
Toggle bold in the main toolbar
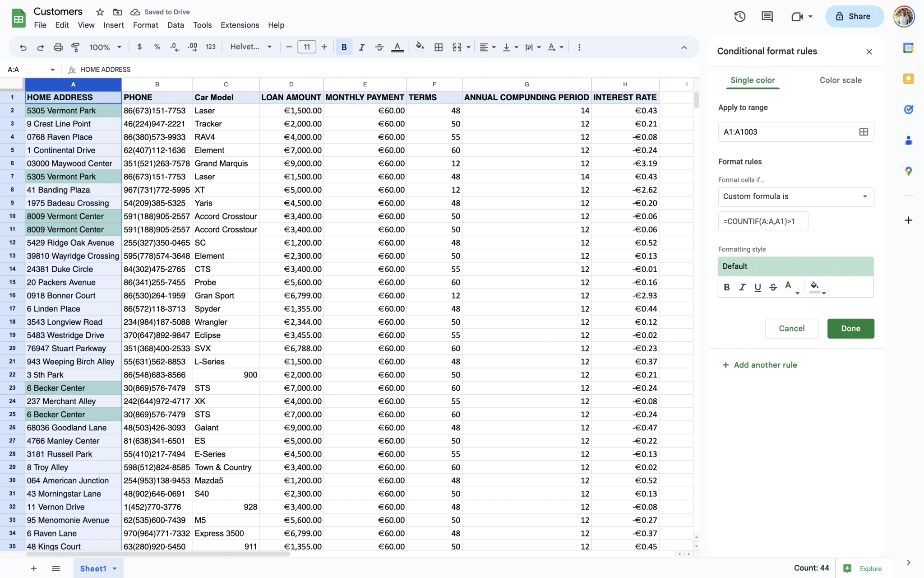[344, 47]
